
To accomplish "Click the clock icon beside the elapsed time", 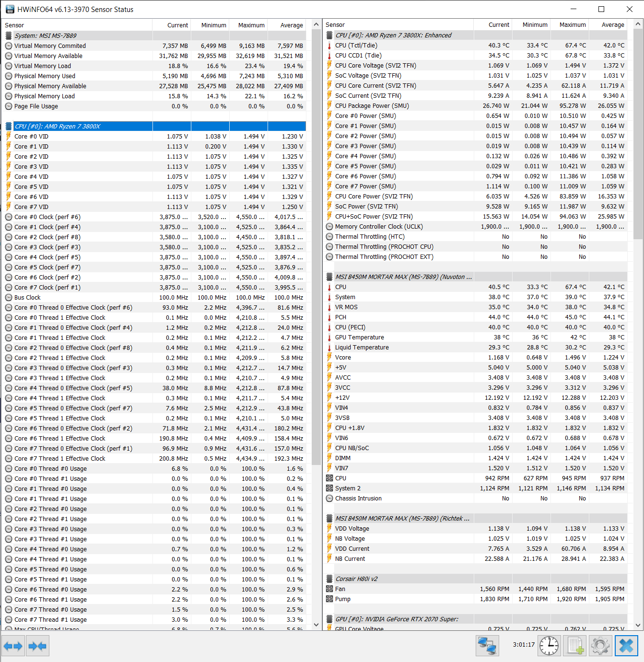I will (549, 646).
